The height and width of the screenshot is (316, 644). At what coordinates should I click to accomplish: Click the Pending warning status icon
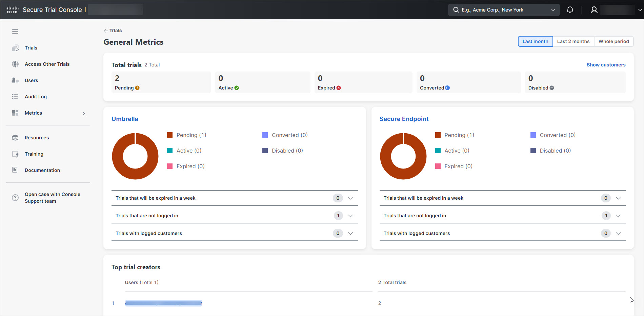click(x=137, y=88)
